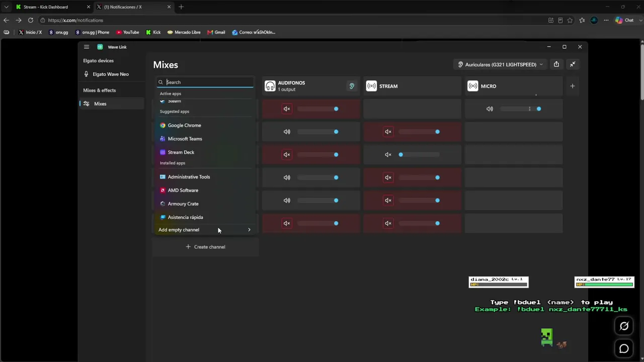
Task: Select Administrative Tools from installed apps
Action: (x=205, y=177)
